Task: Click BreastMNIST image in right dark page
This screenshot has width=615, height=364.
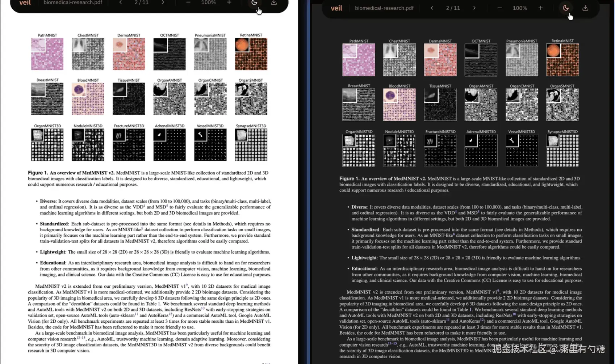Action: pyautogui.click(x=359, y=105)
